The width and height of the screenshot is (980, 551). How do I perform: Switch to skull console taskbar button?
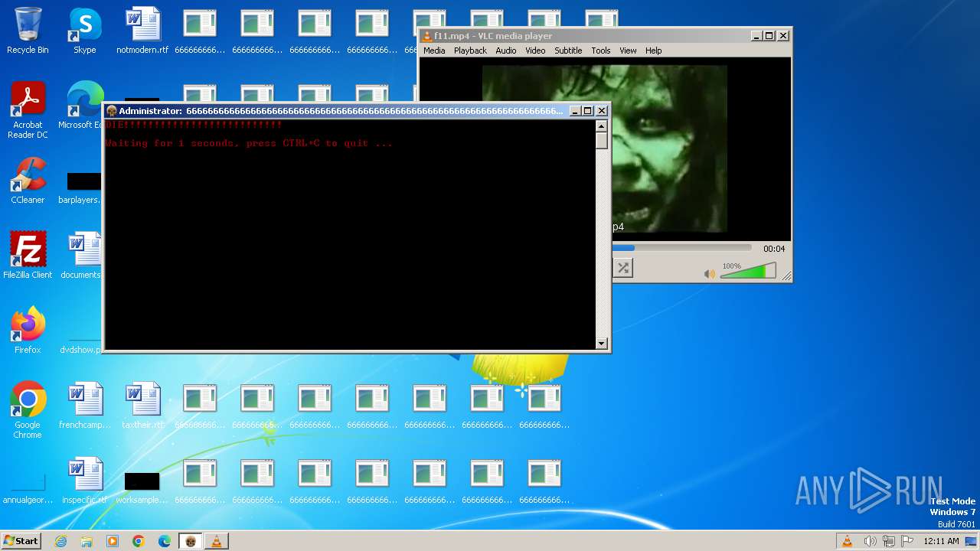click(x=191, y=541)
